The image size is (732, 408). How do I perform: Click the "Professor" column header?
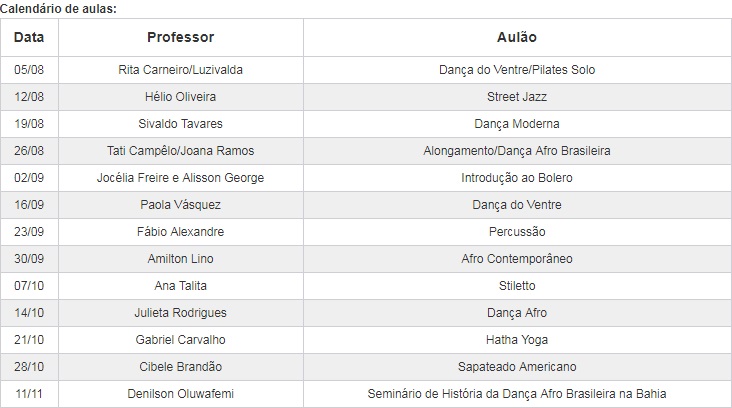(x=180, y=37)
